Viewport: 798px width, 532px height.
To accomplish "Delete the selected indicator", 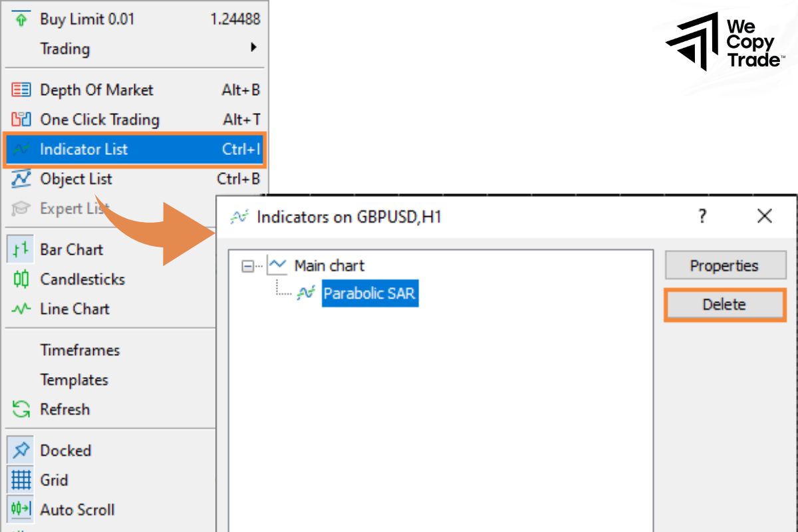I will [725, 304].
